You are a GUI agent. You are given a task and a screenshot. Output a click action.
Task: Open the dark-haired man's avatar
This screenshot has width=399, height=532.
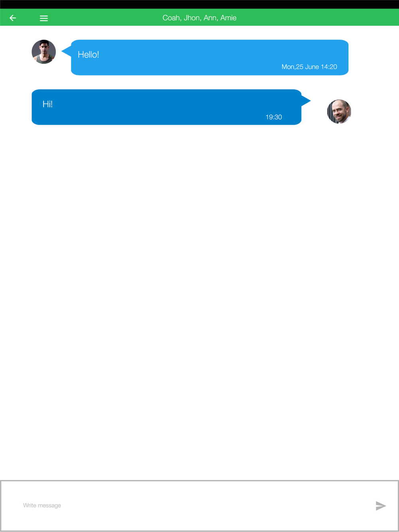(44, 52)
